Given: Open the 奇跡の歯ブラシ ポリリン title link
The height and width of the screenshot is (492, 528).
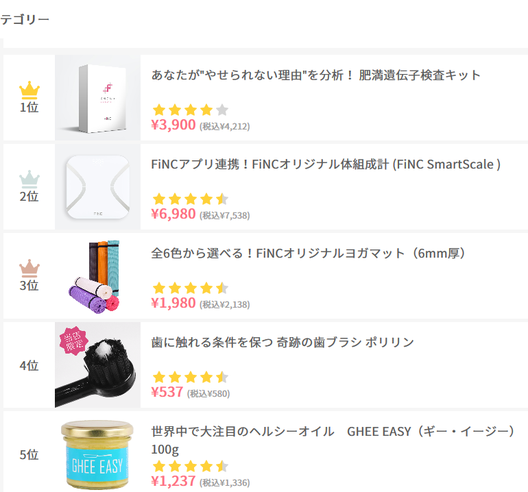Looking at the screenshot, I should pyautogui.click(x=283, y=342).
